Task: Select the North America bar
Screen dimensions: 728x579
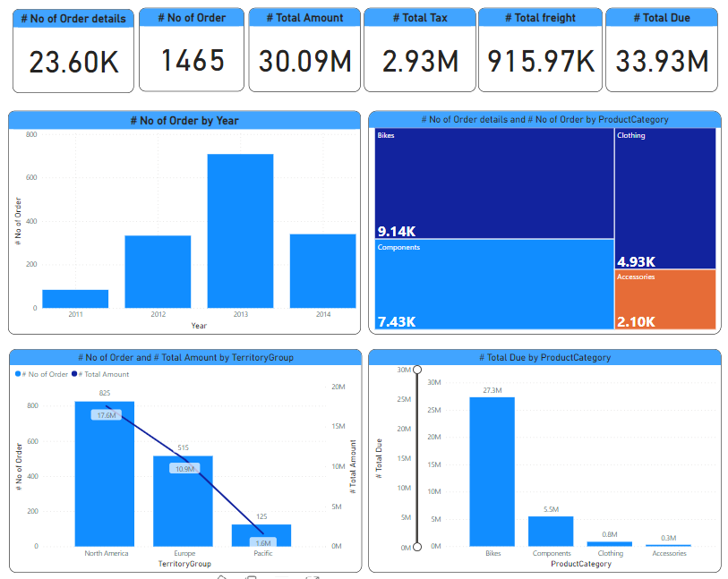Action: (x=105, y=473)
